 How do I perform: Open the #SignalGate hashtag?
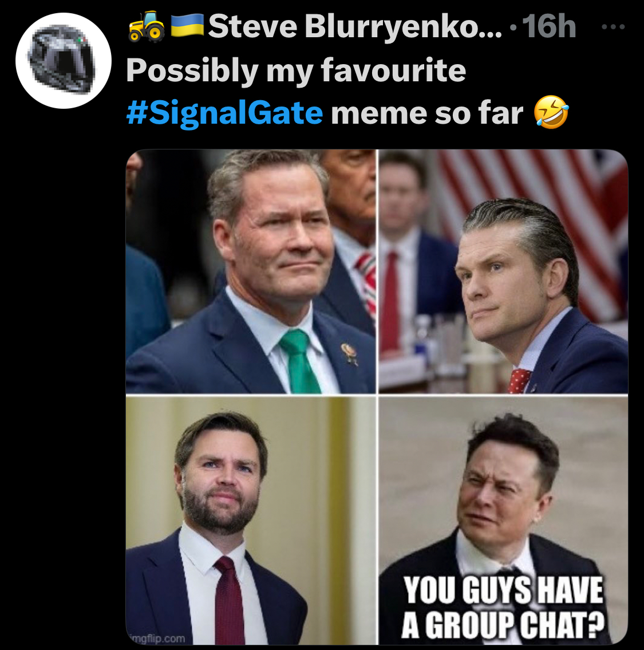coord(224,112)
